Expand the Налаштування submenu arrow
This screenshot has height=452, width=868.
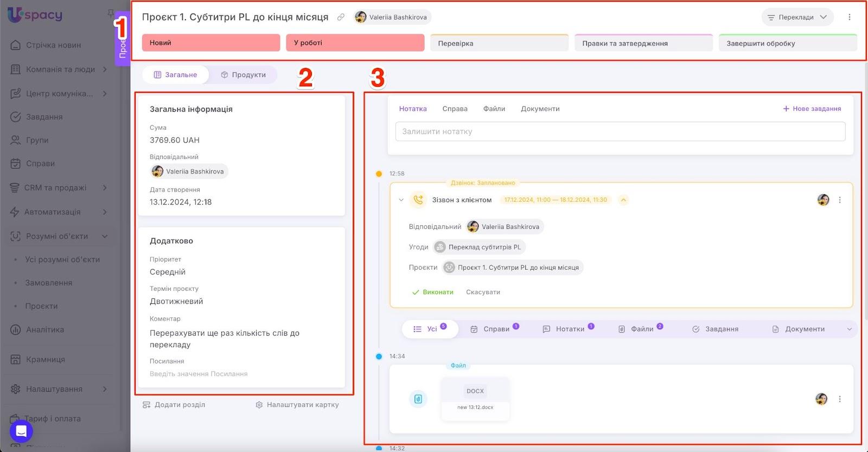[x=105, y=389]
